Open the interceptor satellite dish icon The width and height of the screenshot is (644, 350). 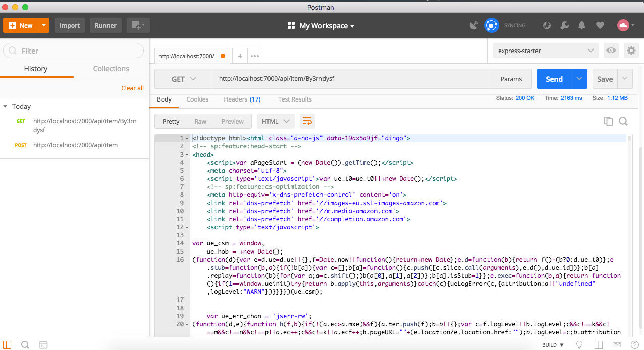[473, 25]
